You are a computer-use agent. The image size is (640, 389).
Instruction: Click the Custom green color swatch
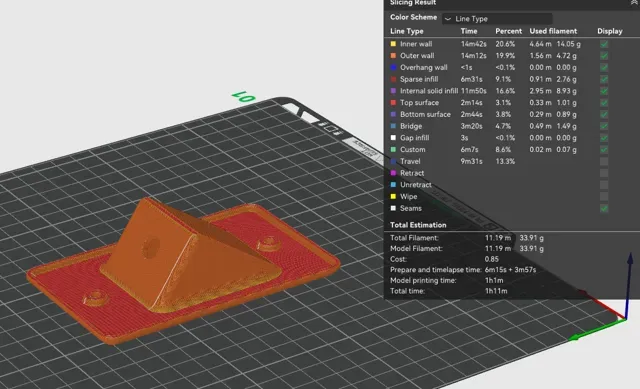coord(393,149)
